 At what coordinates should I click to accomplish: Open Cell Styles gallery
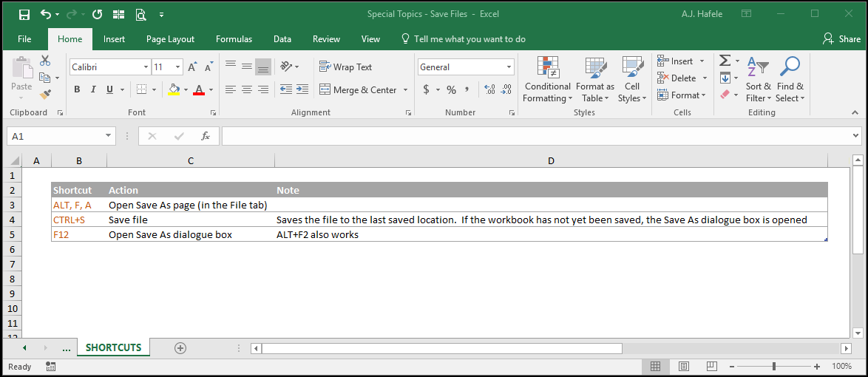click(x=632, y=79)
